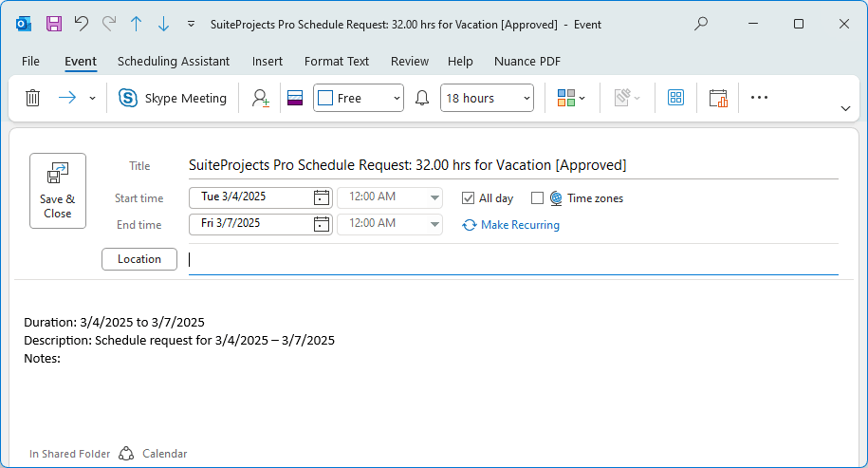Switch to Scheduling Assistant tab
This screenshot has height=468, width=868.
tap(174, 62)
